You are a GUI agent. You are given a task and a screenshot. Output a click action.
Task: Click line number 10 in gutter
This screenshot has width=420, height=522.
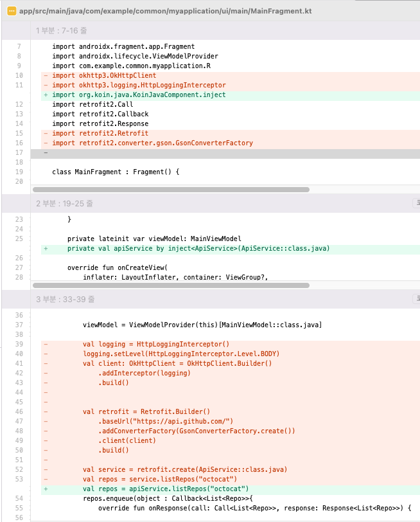[x=19, y=76]
